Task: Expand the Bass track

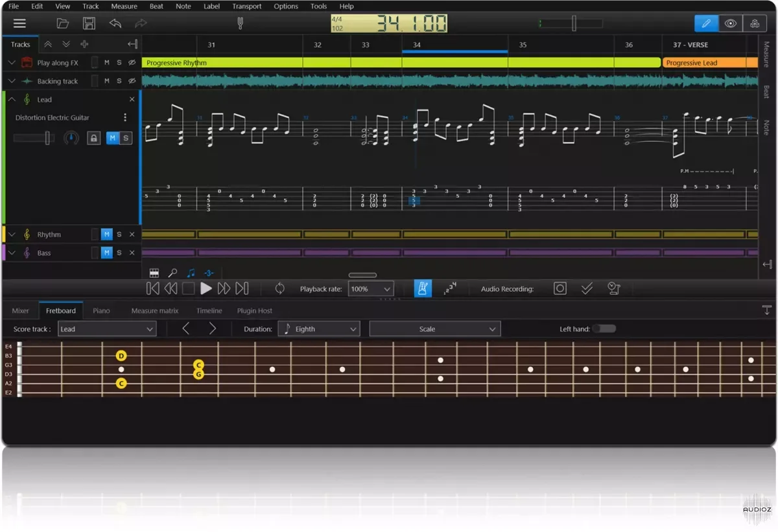Action: click(x=12, y=253)
